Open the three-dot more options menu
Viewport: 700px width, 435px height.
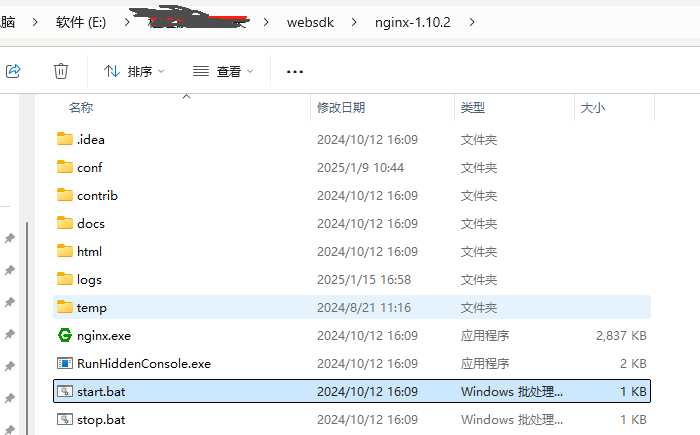point(295,71)
